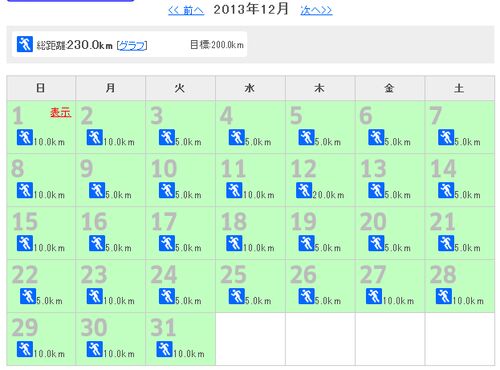Select the runner icon on December 25
Image resolution: width=500 pixels, height=370 pixels.
(237, 296)
